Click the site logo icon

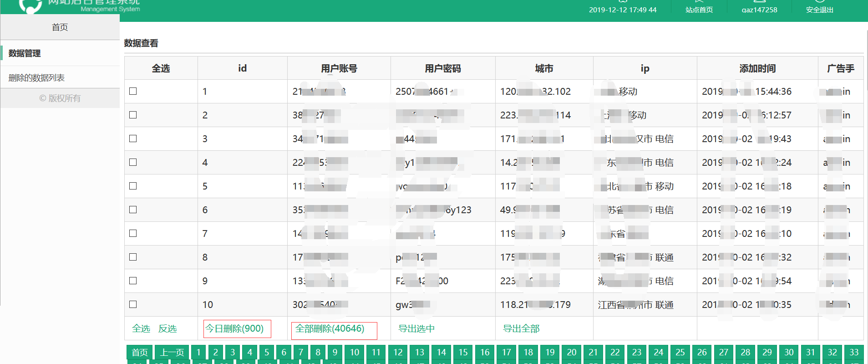click(x=30, y=5)
